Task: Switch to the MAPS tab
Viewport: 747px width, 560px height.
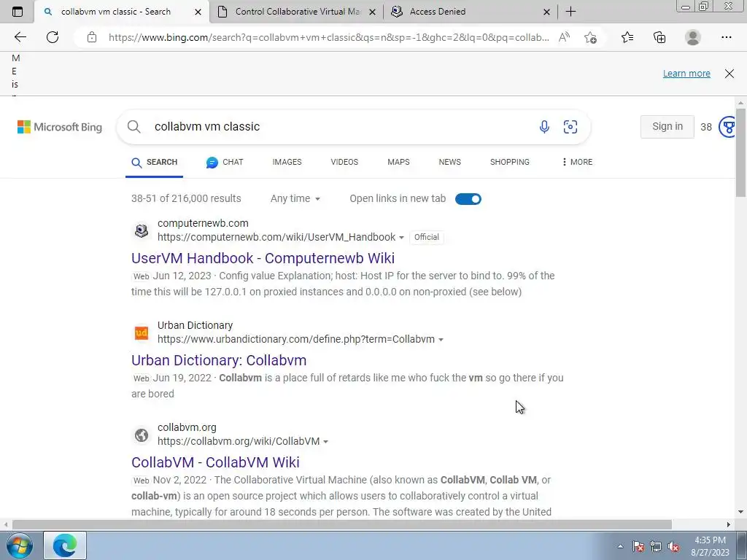Action: [x=398, y=162]
